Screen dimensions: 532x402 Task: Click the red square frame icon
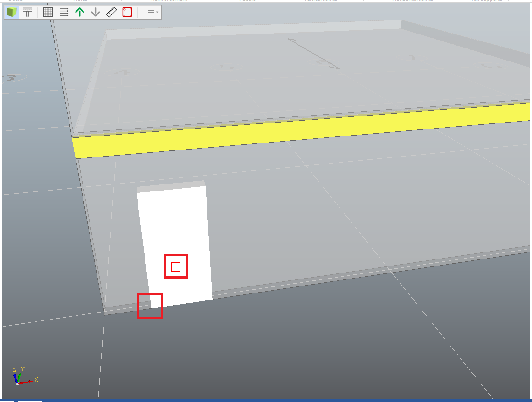[x=127, y=13]
